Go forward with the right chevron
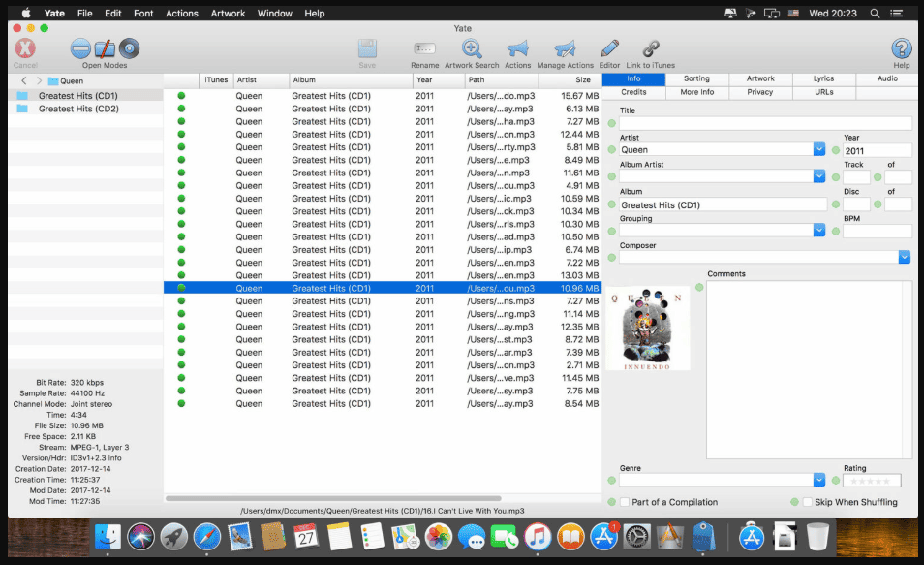The width and height of the screenshot is (924, 565). [39, 80]
